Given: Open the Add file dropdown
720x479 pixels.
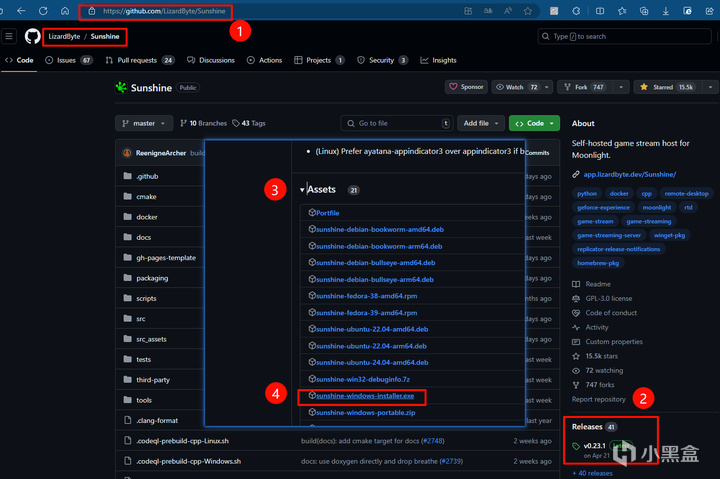Looking at the screenshot, I should [481, 123].
